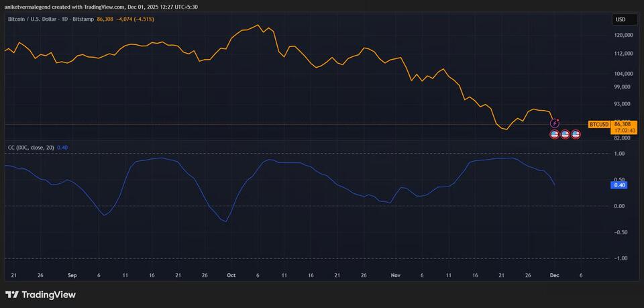Click the Oct label on time axis

231,276
